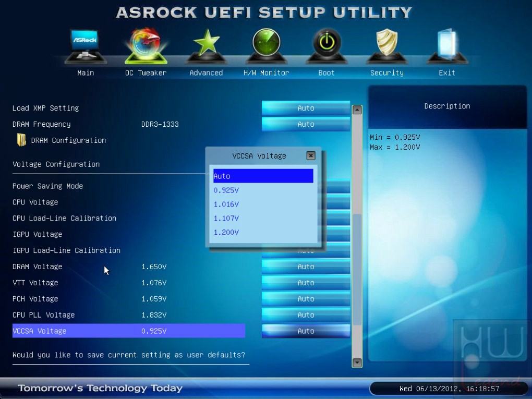Open DRAM Frequency Auto dropdown
The height and width of the screenshot is (399, 532).
[x=306, y=124]
